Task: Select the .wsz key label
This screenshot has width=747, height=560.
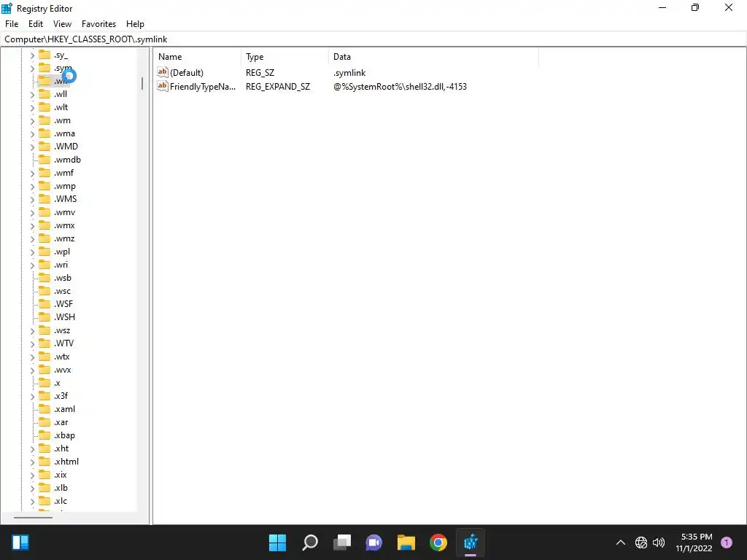Action: pyautogui.click(x=62, y=330)
